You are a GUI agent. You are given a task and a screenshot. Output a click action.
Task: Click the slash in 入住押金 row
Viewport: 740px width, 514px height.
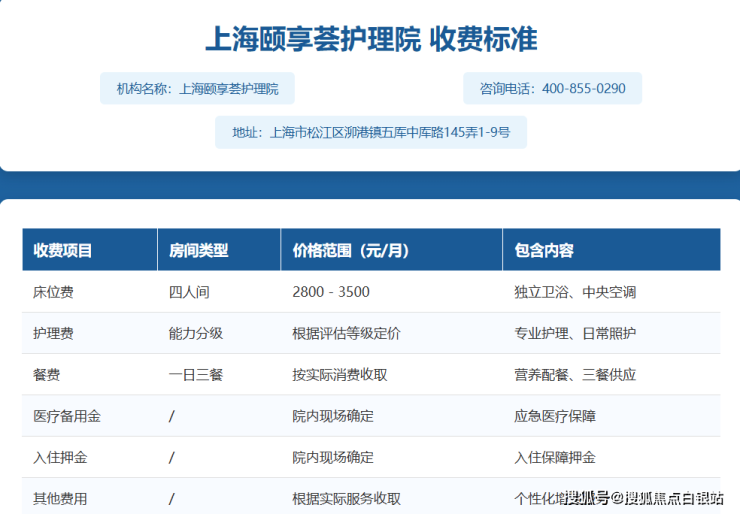click(172, 458)
